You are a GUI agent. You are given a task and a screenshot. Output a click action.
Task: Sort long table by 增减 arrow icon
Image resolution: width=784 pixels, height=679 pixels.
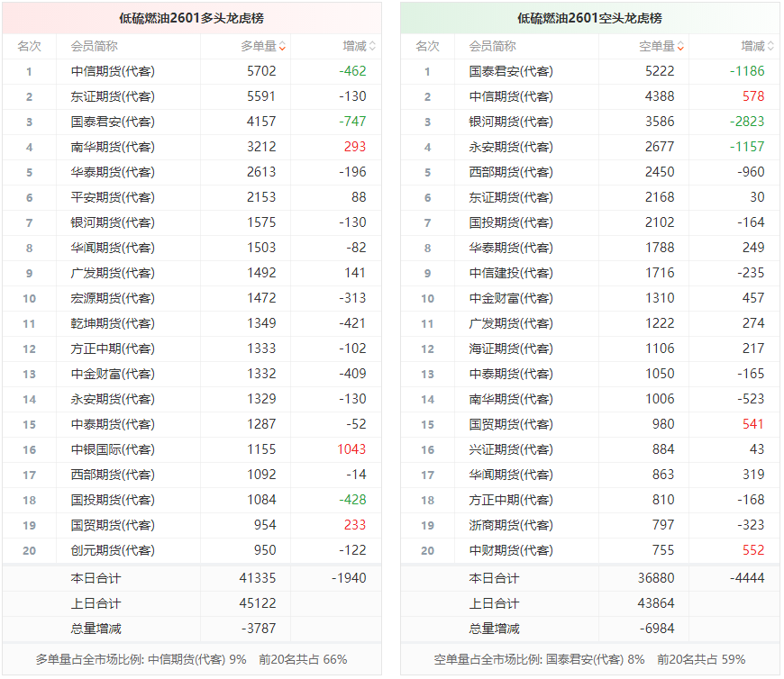coord(372,47)
